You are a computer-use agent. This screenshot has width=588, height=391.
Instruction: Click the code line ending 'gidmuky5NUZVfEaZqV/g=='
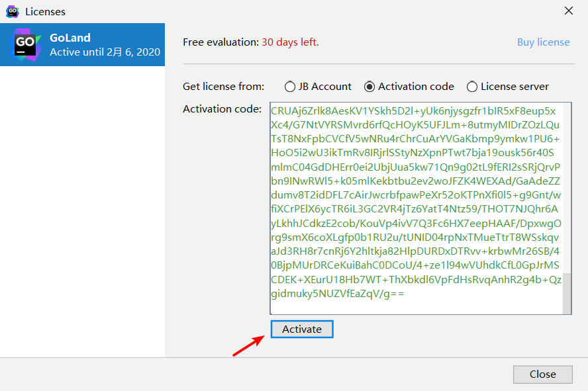tap(338, 294)
